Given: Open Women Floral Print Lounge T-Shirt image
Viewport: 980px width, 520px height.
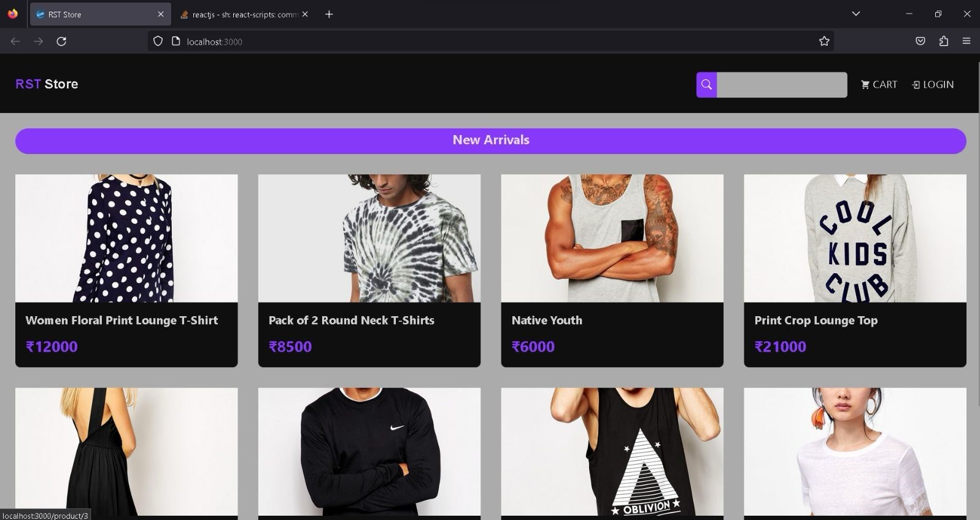Looking at the screenshot, I should click(x=126, y=238).
